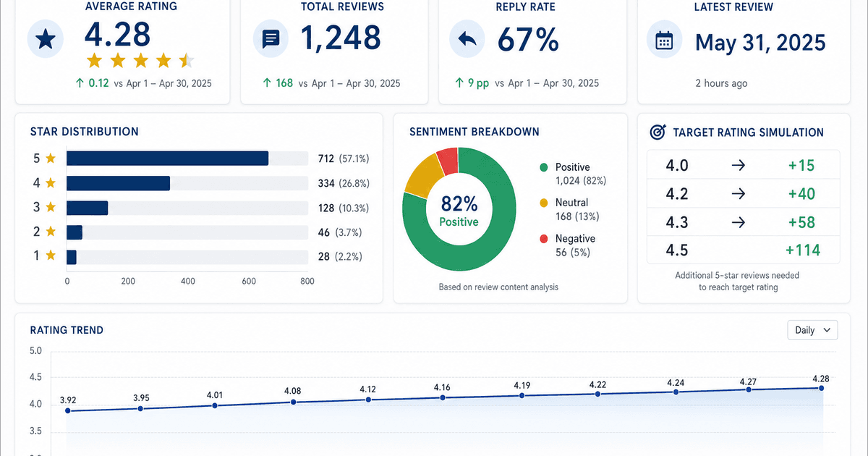Image resolution: width=868 pixels, height=456 pixels.
Task: Click the 1-star distribution bar
Action: pos(72,257)
